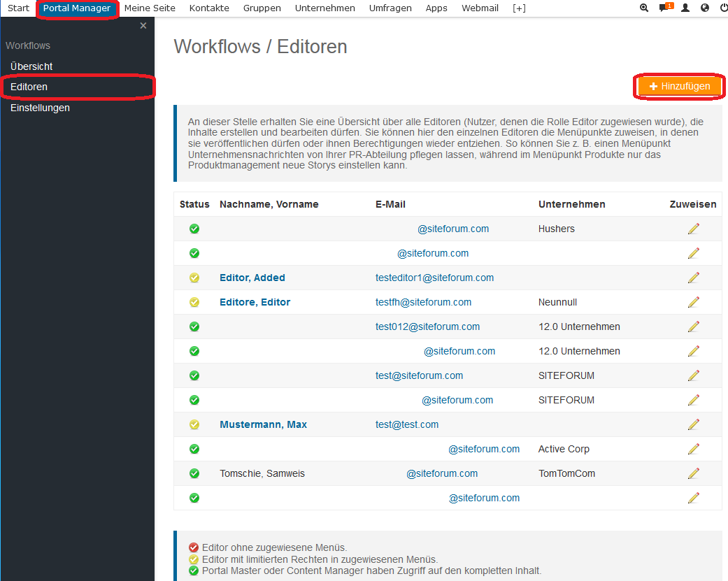Click testeditor1@siteforum.com email link
Image resolution: width=728 pixels, height=581 pixels.
pos(434,278)
